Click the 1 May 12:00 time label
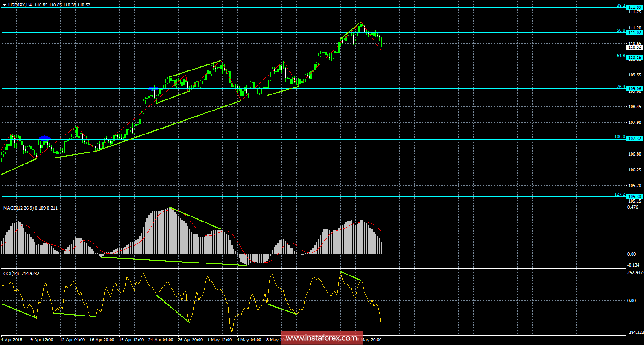644x345 pixels. [x=220, y=340]
